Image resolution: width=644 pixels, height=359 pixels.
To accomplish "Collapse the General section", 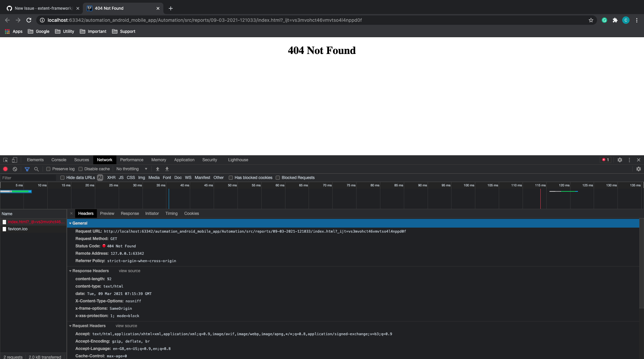I will [70, 223].
